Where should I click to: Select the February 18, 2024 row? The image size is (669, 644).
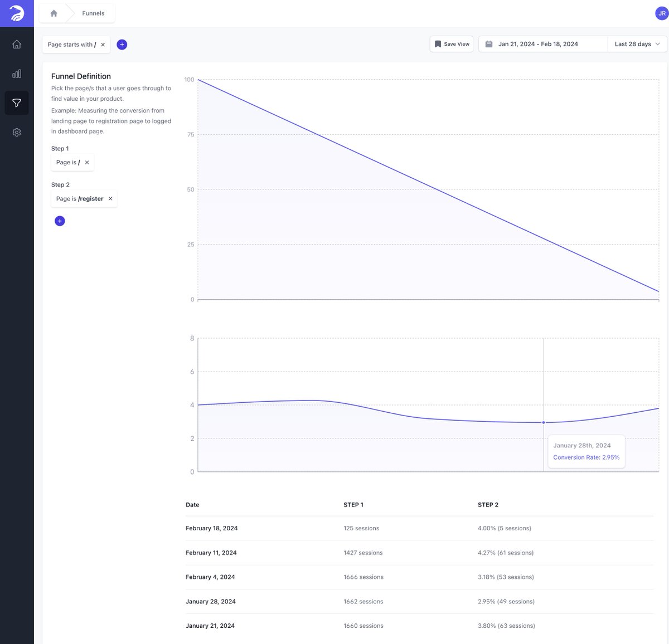[x=419, y=528]
